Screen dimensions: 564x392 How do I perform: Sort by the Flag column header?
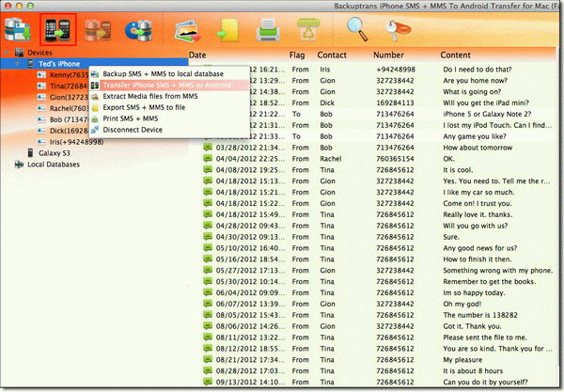[x=297, y=55]
